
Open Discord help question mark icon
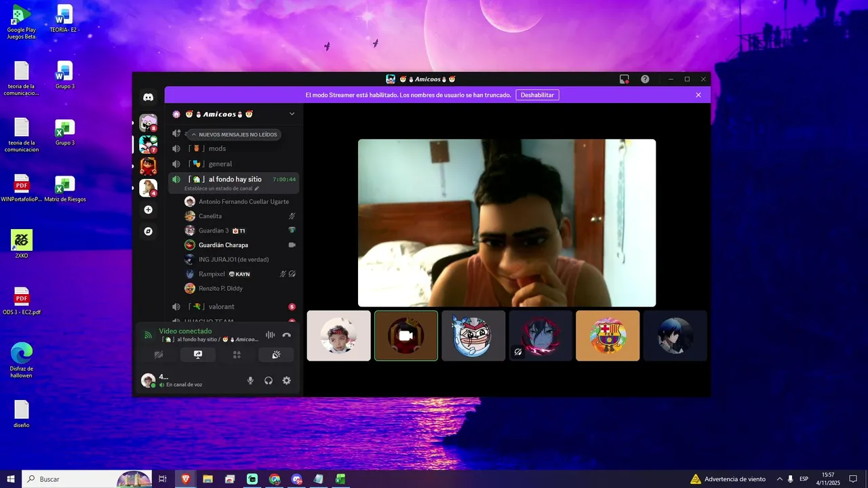pos(645,79)
